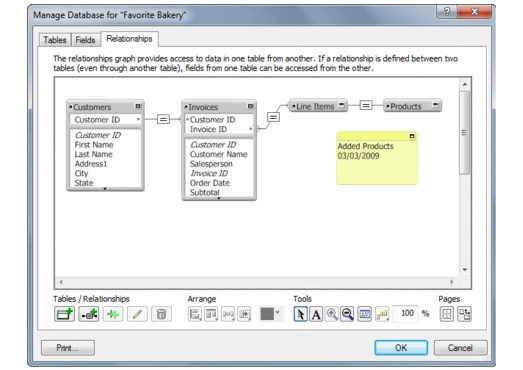Select the Zoom Out magnifier tool
Image resolution: width=523 pixels, height=370 pixels.
tap(347, 314)
